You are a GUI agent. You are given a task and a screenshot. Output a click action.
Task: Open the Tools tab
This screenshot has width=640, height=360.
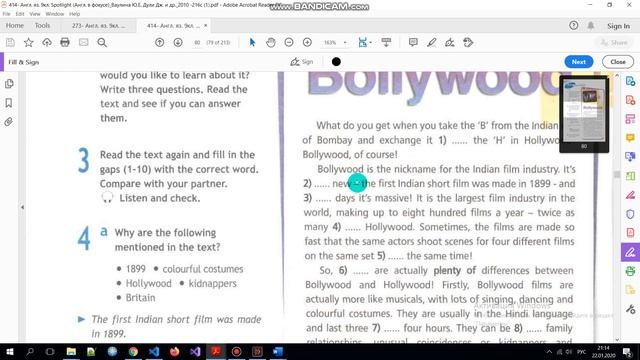[x=42, y=26]
